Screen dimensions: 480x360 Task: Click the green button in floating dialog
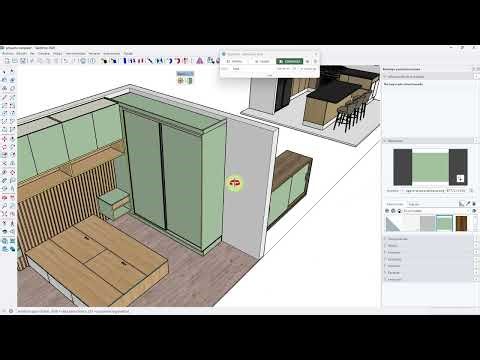coord(289,61)
